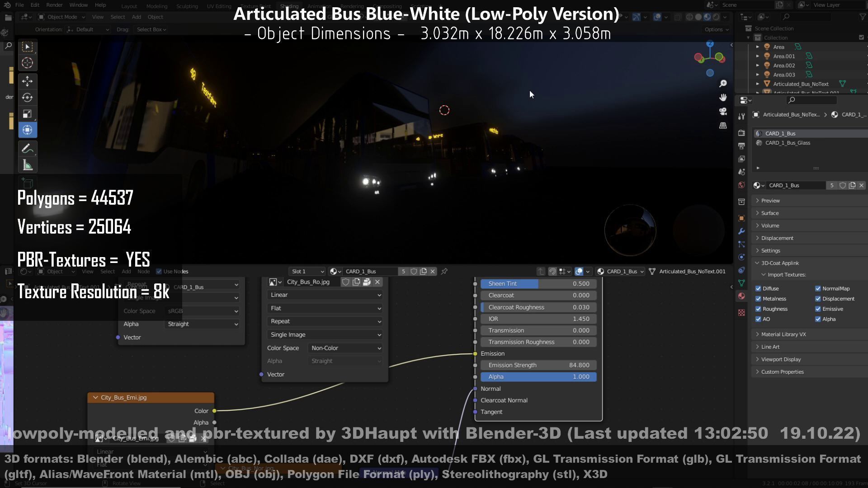868x488 pixels.
Task: Switch to the UV Editing workspace tab
Action: [219, 6]
